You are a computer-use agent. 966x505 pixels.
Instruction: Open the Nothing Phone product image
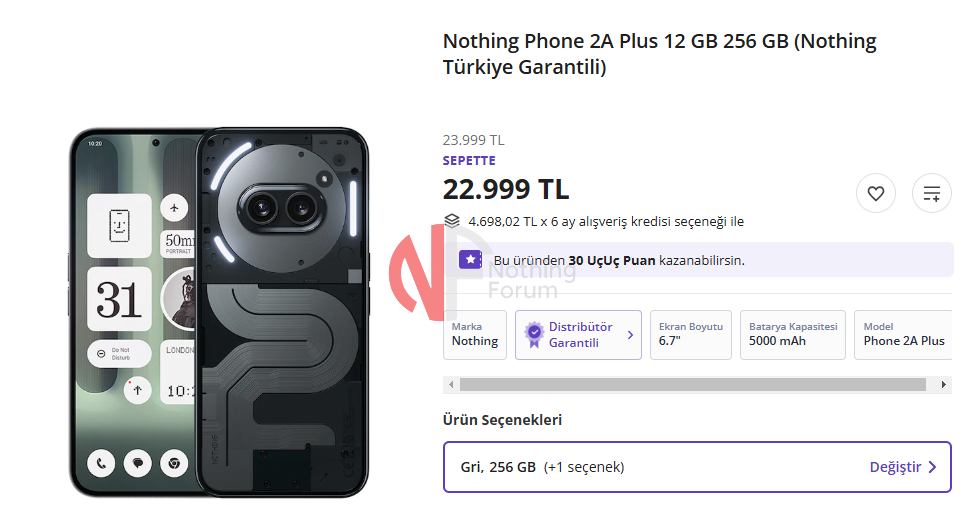coord(219,311)
